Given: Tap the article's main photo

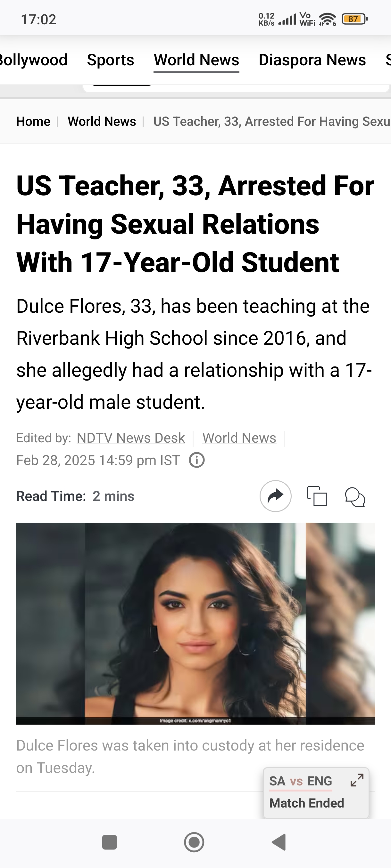Looking at the screenshot, I should pyautogui.click(x=195, y=623).
